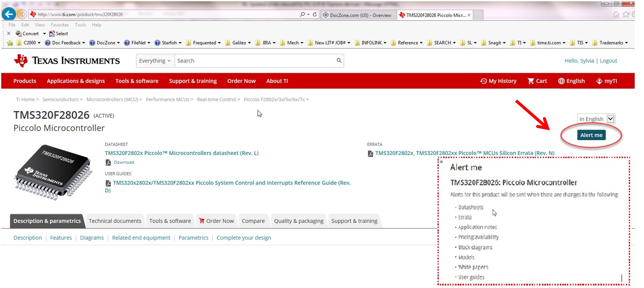Click the PDF icon beside Silicon Errata
Screen dimensions: 644x288
click(x=370, y=153)
